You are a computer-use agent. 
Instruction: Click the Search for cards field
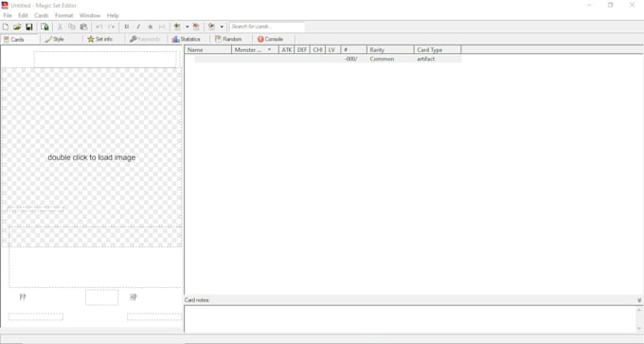pyautogui.click(x=267, y=27)
